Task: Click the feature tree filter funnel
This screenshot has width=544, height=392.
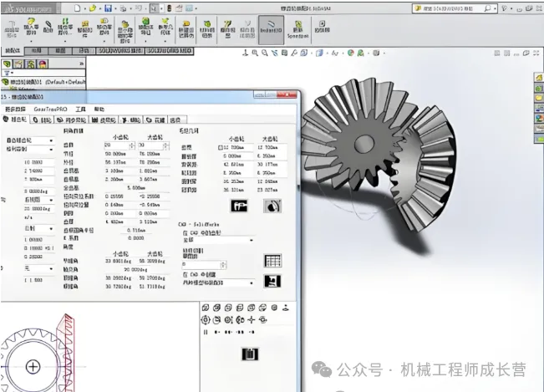Action: tap(8, 73)
